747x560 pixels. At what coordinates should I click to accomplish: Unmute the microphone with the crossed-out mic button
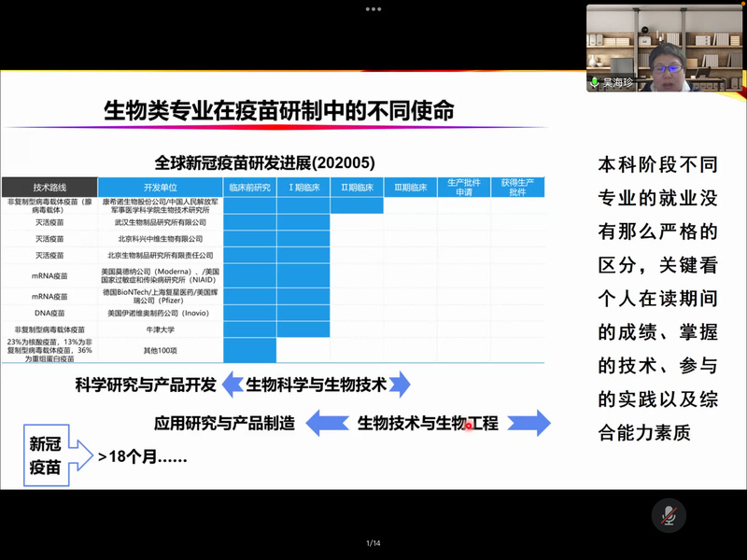coord(669,515)
